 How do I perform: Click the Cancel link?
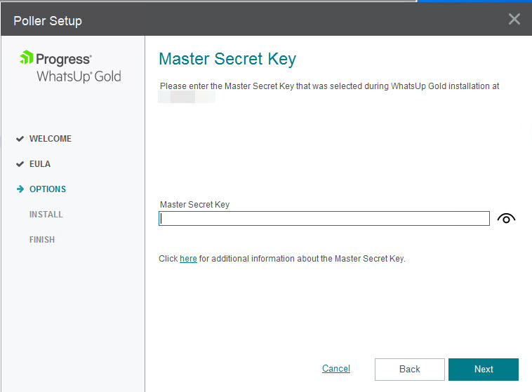[x=336, y=369]
